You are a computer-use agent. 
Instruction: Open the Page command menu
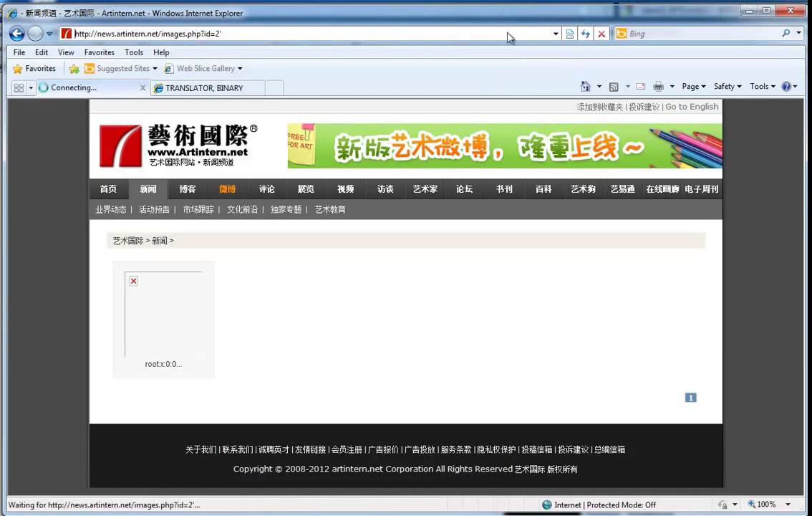pos(693,87)
